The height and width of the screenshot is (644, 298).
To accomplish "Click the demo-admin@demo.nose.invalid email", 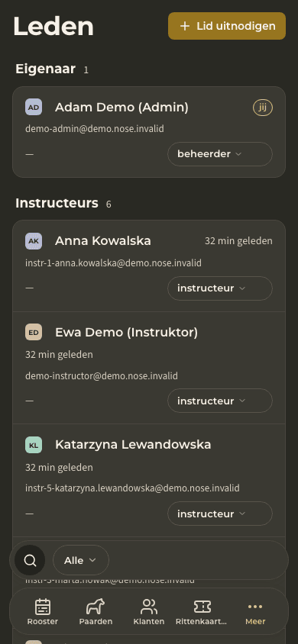I will click(x=95, y=129).
